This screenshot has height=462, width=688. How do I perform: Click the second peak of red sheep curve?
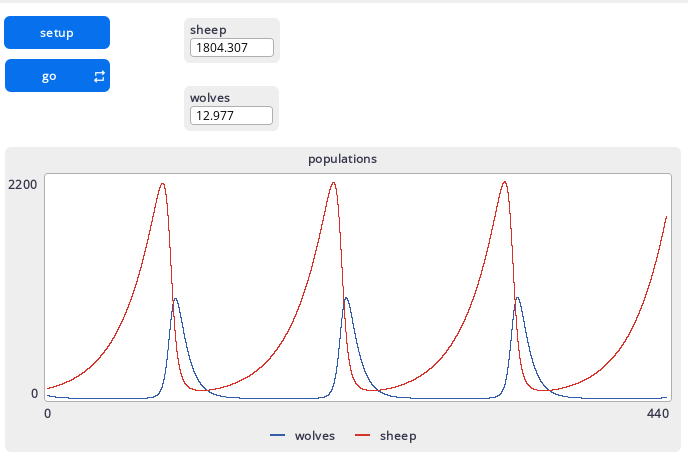point(333,182)
